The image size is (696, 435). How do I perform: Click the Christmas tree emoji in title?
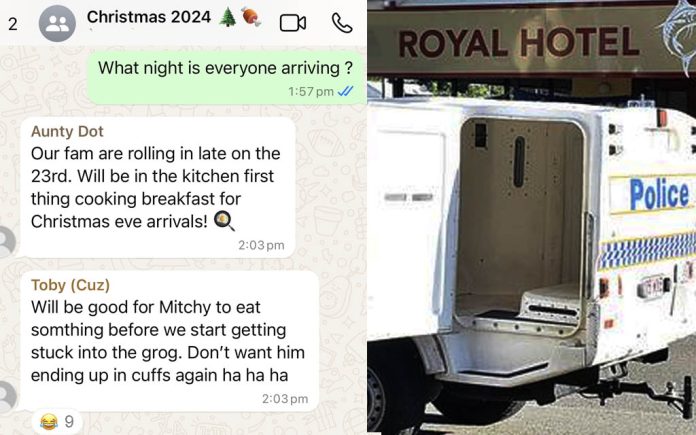pos(228,18)
